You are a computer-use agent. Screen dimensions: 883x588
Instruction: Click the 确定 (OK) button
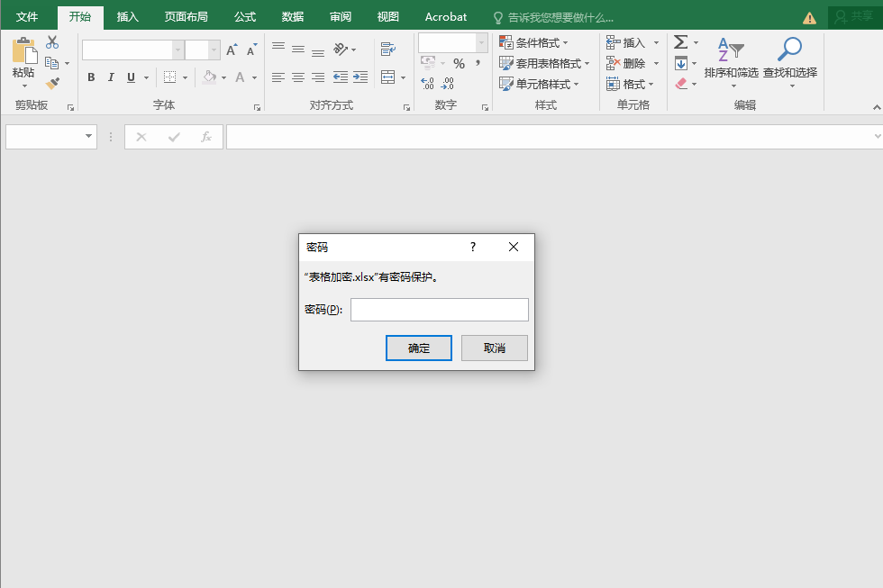tap(419, 348)
